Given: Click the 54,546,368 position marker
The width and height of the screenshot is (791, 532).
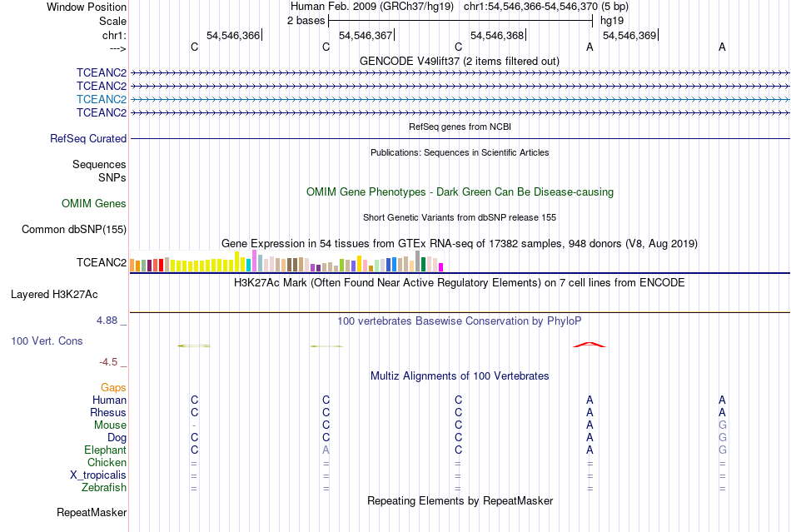Looking at the screenshot, I should (x=497, y=35).
